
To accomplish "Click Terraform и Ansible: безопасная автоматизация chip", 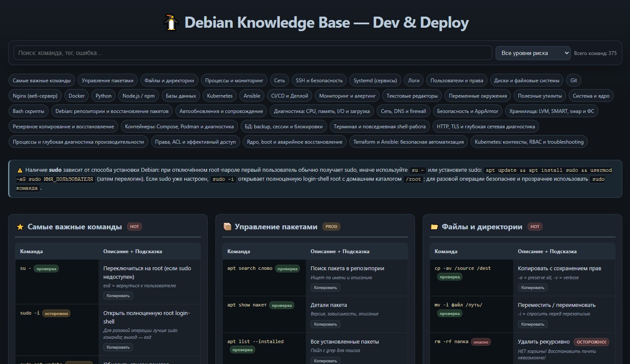I will pos(409,142).
